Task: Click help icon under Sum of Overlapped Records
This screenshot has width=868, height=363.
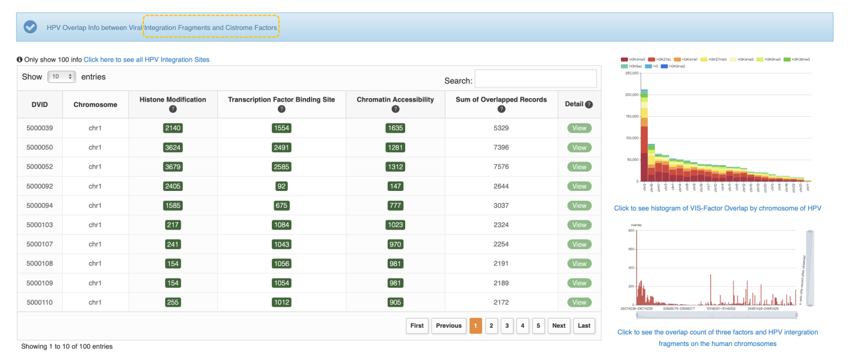Action: 501,109
